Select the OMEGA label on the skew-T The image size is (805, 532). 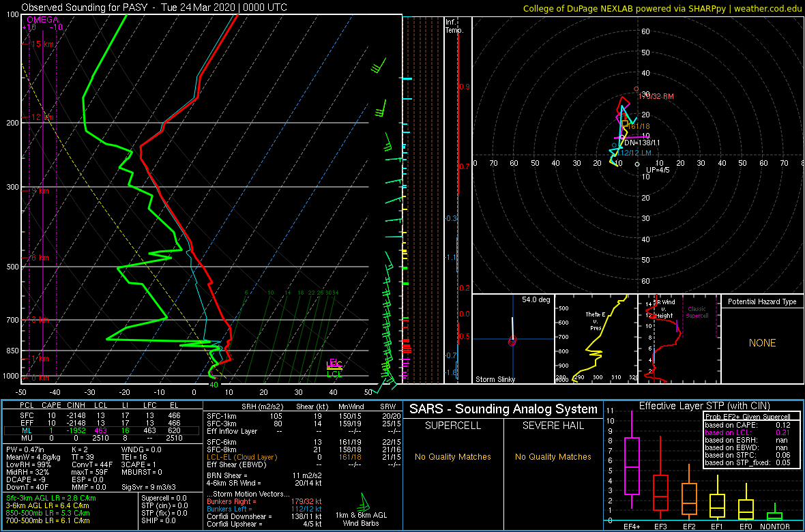[x=41, y=19]
